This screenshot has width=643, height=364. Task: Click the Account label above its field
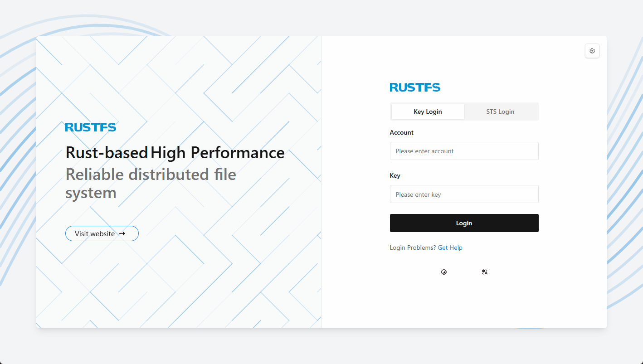point(401,132)
